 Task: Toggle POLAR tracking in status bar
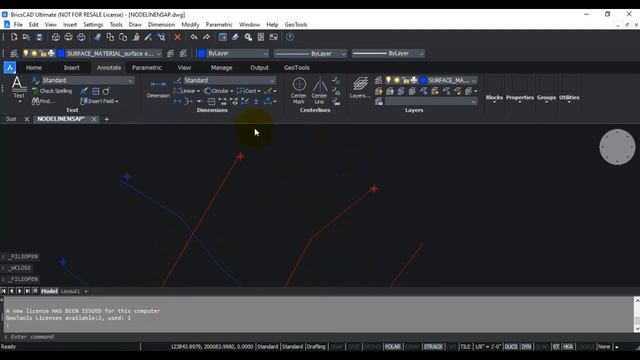(x=393, y=347)
